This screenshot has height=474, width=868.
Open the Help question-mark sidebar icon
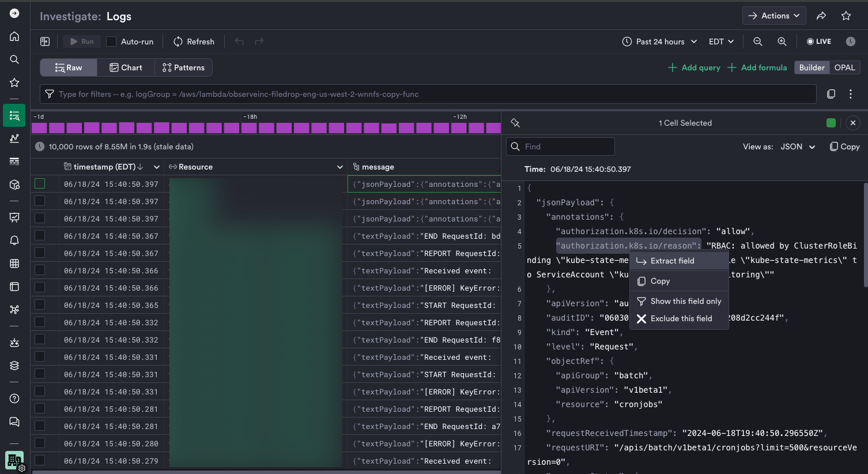[x=14, y=398]
